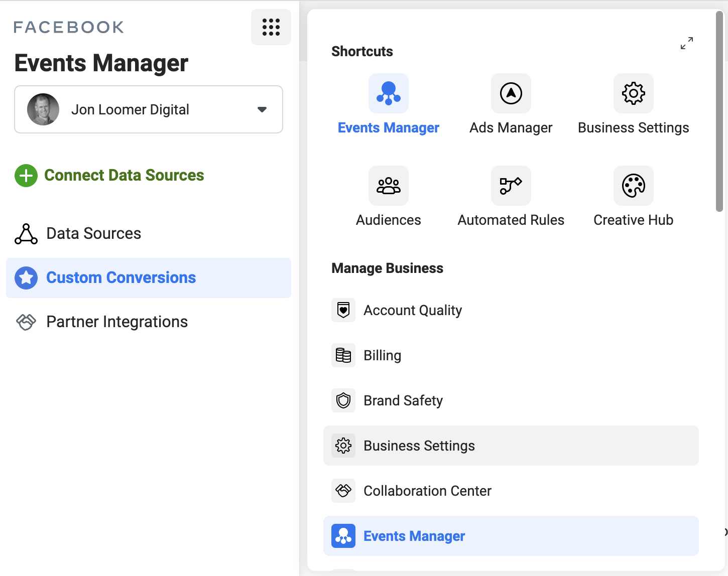This screenshot has height=576, width=728.
Task: Select Custom Conversions in sidebar
Action: point(149,278)
